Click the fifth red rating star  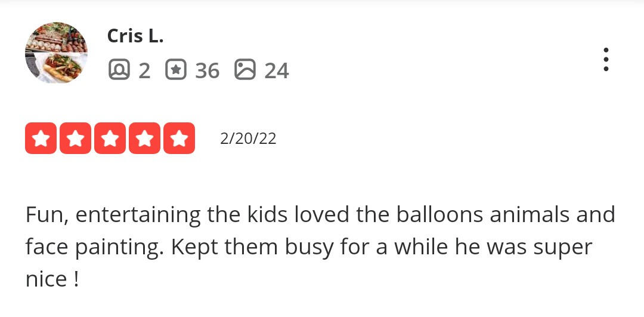coord(179,139)
